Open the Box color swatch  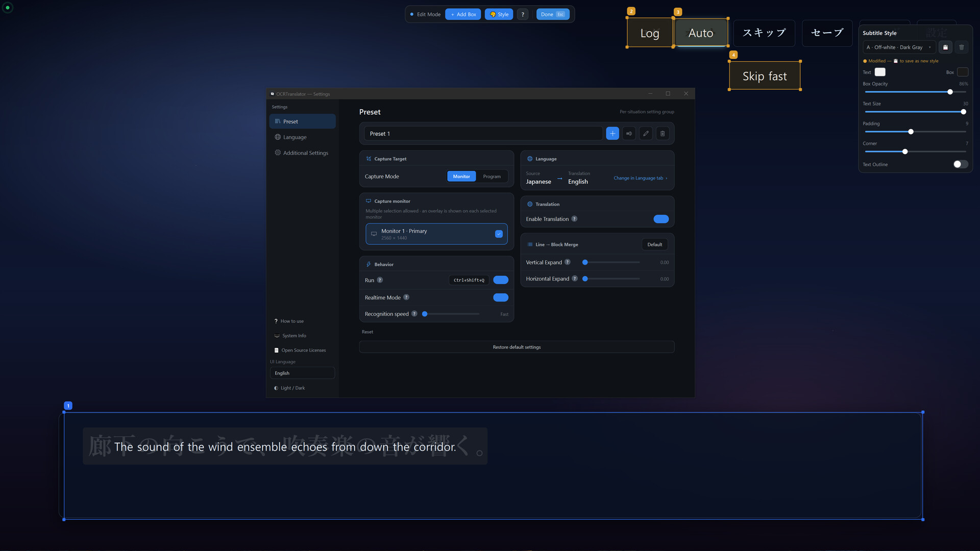[x=963, y=72]
